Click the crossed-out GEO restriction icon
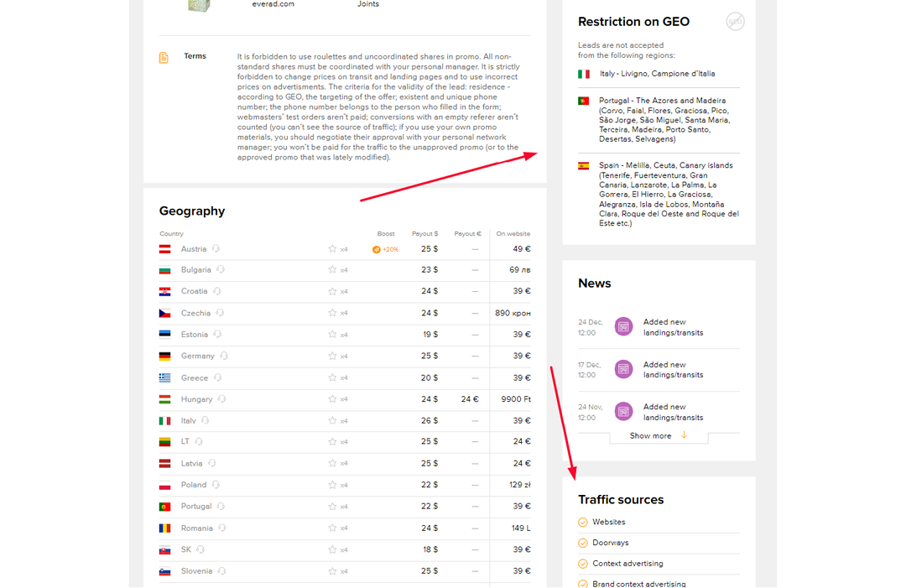Screen dimensions: 906x588 (735, 22)
